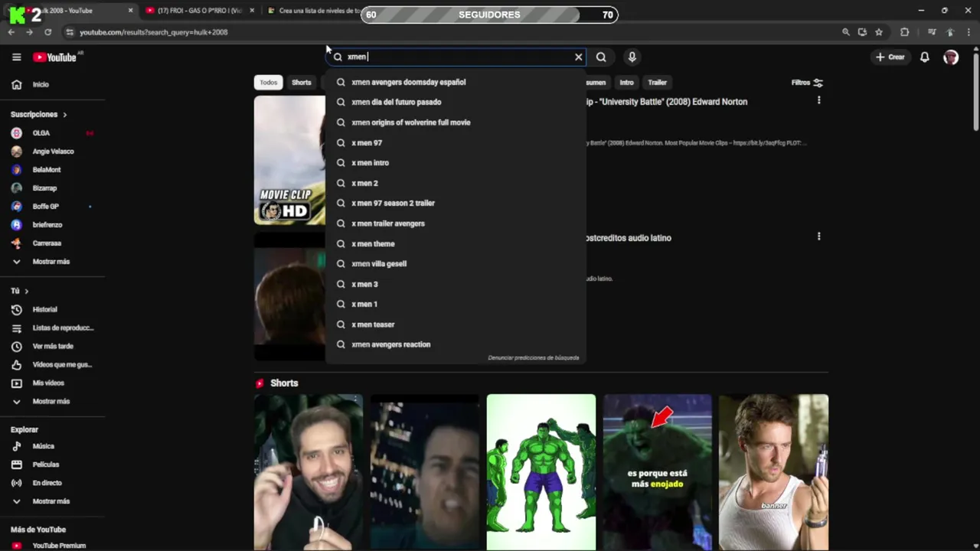The width and height of the screenshot is (980, 551).
Task: Click in the YouTube search input field
Action: coord(458,57)
